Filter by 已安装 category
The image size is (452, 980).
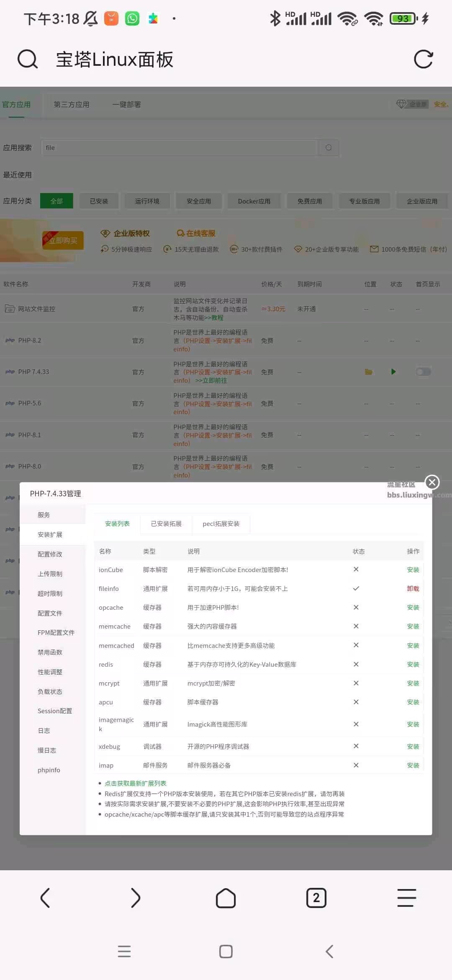pos(99,201)
